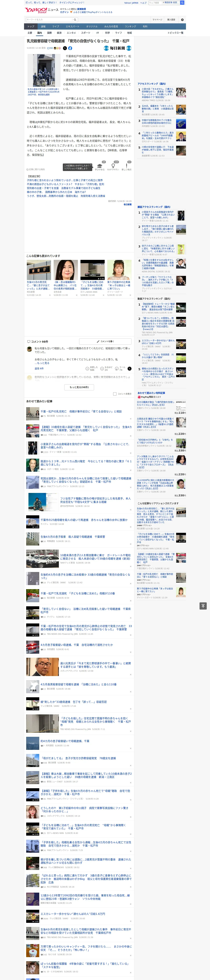This screenshot has height=980, width=210.
Task: Open related link 塀の中の子育て
Action: coord(56,192)
